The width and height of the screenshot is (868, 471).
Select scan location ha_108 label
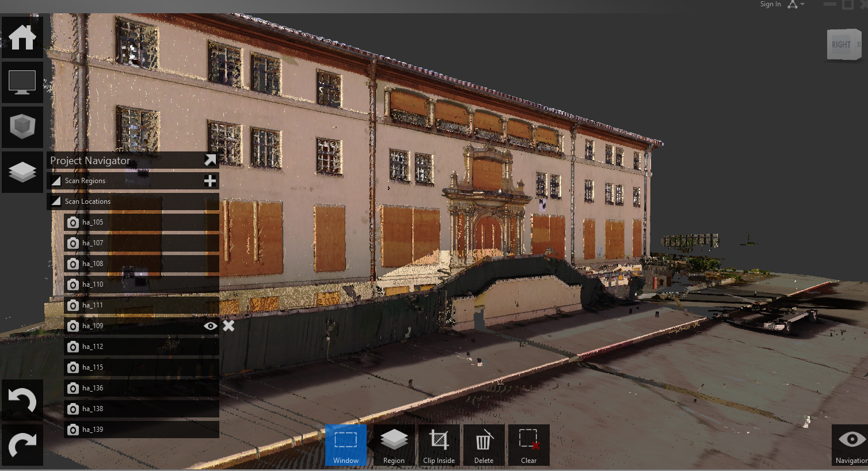pyautogui.click(x=93, y=264)
